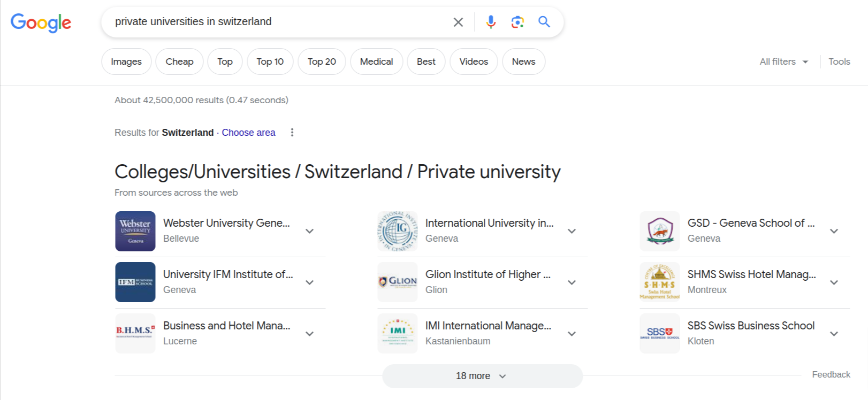The width and height of the screenshot is (868, 400).
Task: Click the Geneva School of Diplomacy logo
Action: 660,231
